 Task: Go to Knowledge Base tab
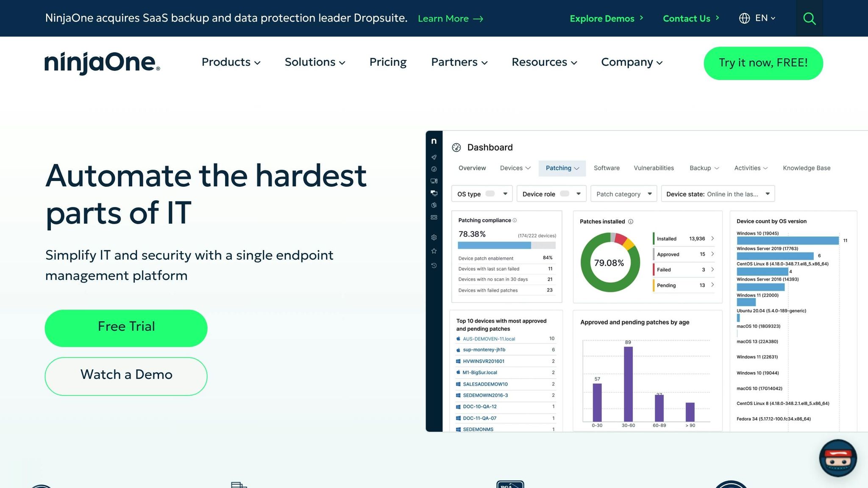click(x=807, y=168)
